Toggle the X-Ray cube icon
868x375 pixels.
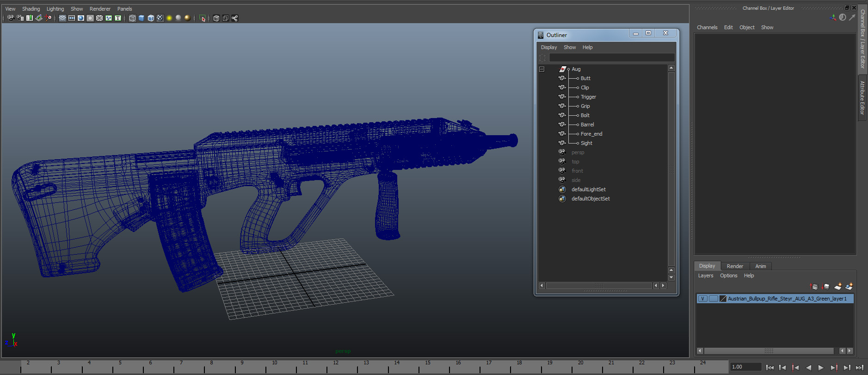pyautogui.click(x=216, y=18)
